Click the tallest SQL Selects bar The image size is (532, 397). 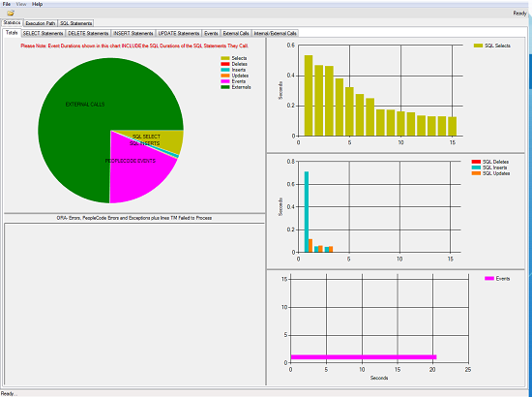click(x=309, y=96)
